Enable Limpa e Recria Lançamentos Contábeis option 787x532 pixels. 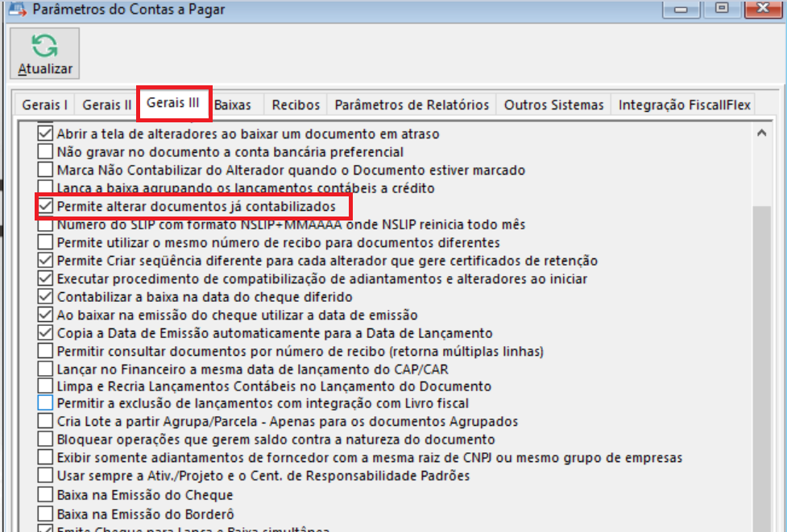coord(45,386)
